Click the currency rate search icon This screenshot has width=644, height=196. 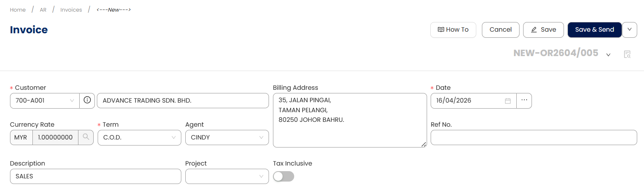coord(86,137)
